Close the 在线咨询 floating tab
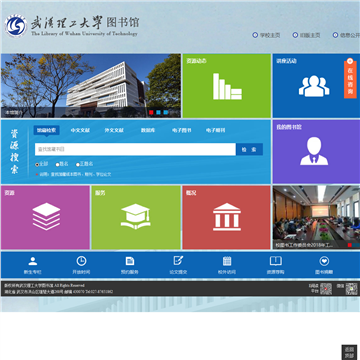360x360 pixels. tap(350, 61)
